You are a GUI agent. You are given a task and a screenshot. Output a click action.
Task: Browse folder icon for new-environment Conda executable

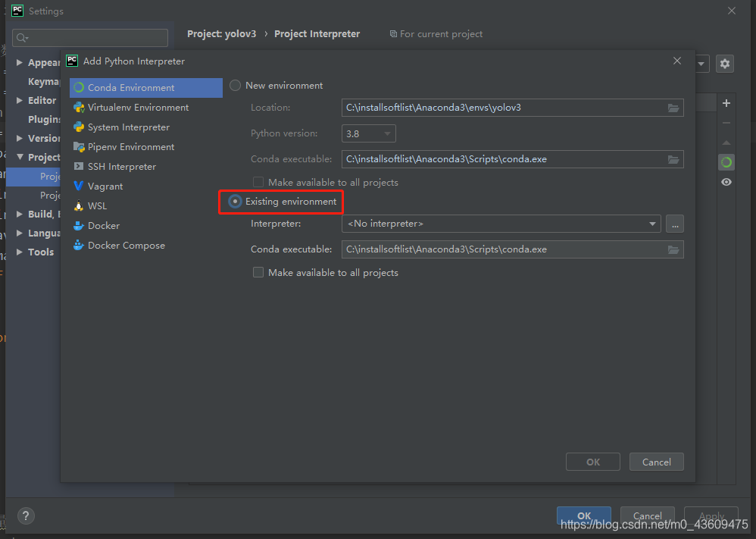(673, 160)
